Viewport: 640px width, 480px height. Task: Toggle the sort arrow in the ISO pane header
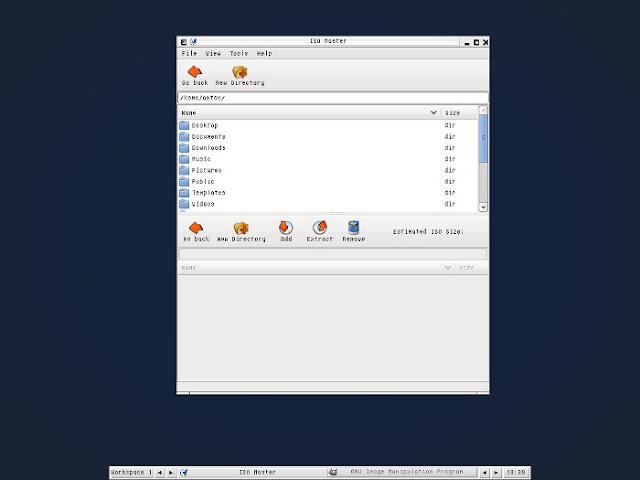point(448,267)
